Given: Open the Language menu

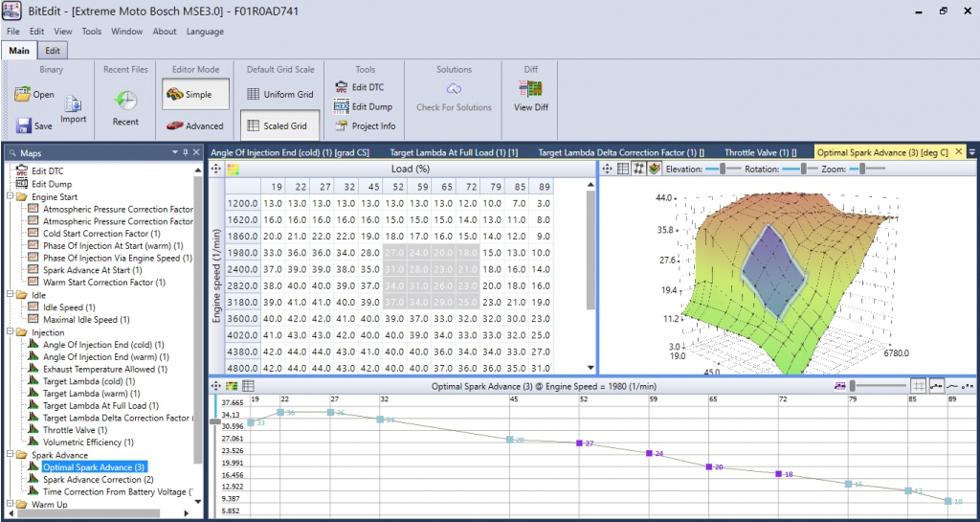Looking at the screenshot, I should 205,32.
